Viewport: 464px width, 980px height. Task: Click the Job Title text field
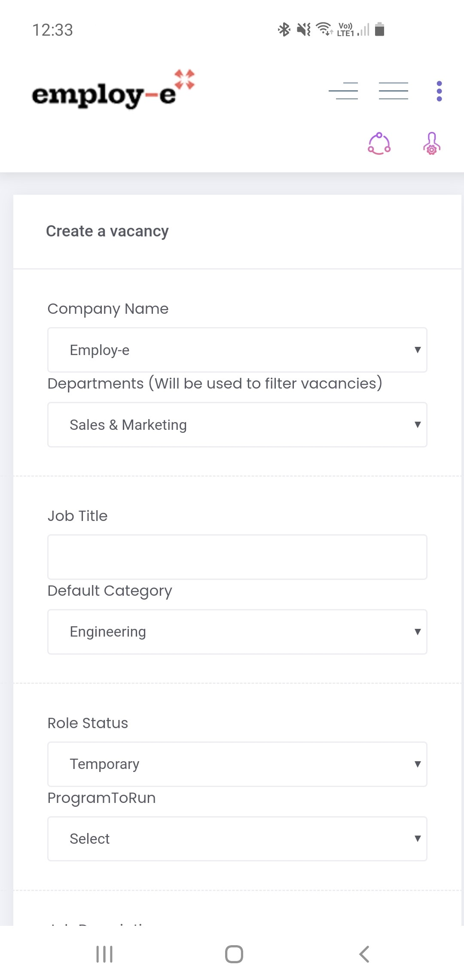[237, 557]
